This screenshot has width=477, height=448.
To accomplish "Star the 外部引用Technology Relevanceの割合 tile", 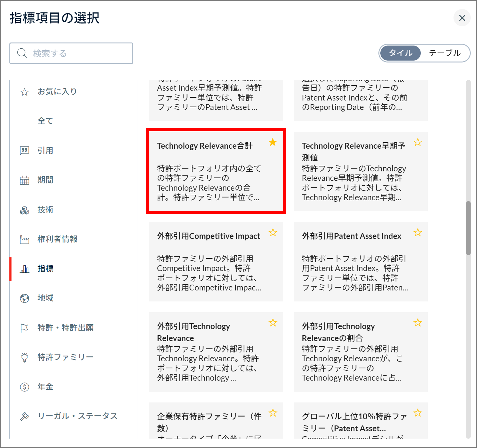I will (x=418, y=323).
